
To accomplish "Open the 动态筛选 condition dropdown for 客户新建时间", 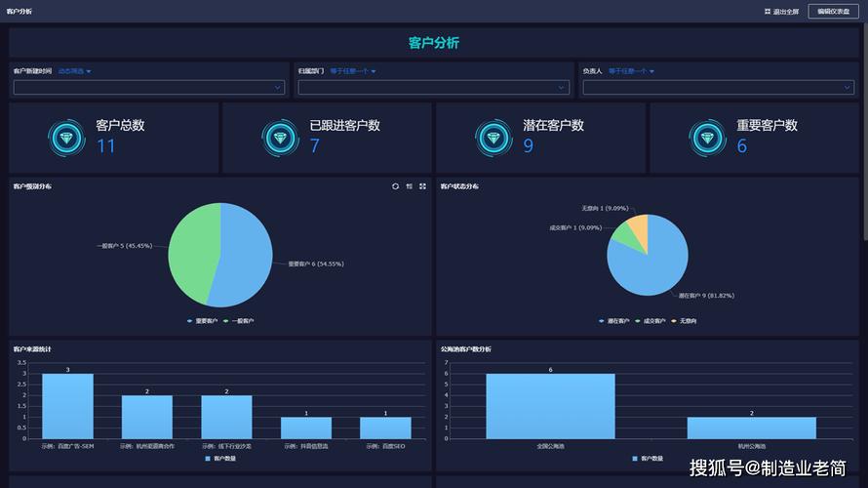I will tap(75, 71).
